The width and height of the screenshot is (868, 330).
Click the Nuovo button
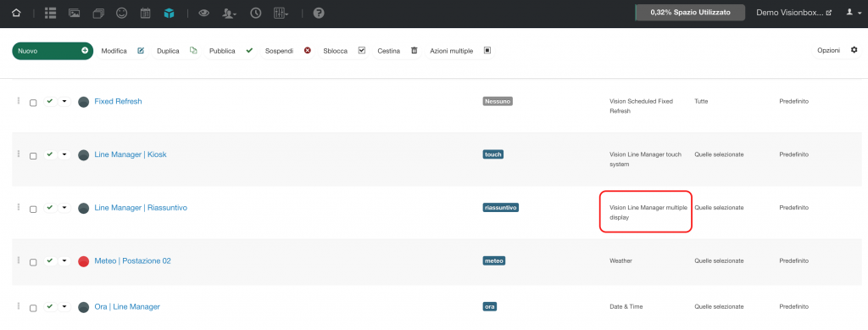pyautogui.click(x=53, y=50)
